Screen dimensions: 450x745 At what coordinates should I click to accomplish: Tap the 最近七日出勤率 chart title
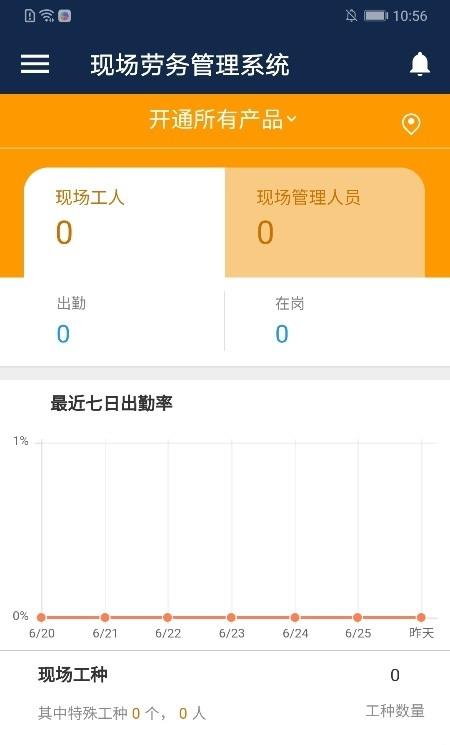[x=111, y=403]
